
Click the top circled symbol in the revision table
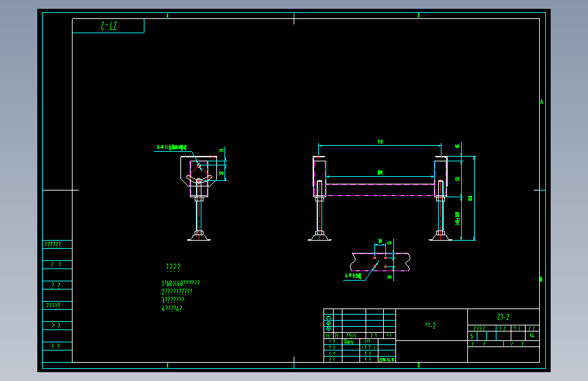click(x=328, y=318)
